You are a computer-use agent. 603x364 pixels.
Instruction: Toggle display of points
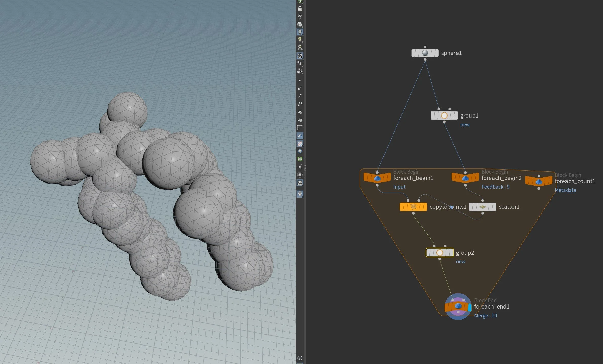tap(300, 80)
